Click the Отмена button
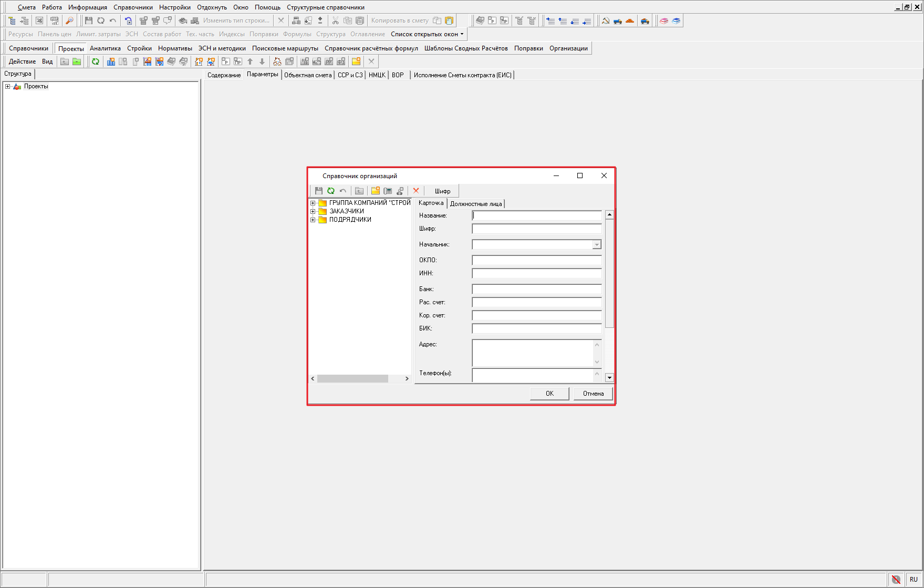924x588 pixels. click(593, 394)
